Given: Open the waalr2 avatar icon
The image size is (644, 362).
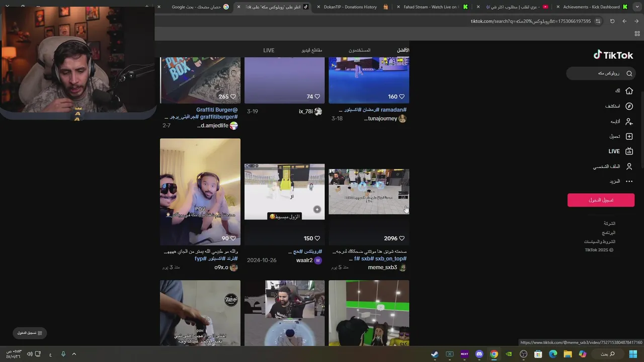Looking at the screenshot, I should point(317,260).
